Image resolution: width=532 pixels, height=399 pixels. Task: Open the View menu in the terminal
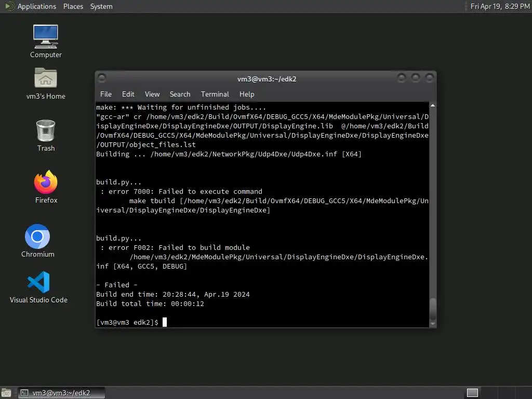(152, 95)
